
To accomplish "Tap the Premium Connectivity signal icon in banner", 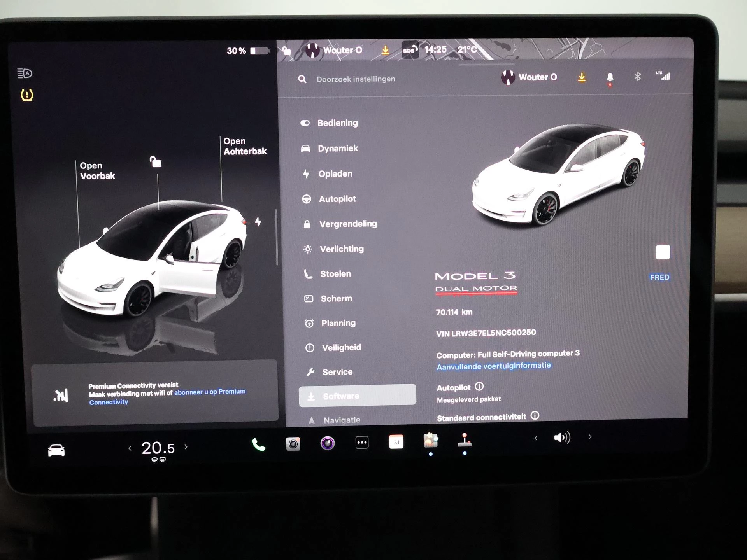I will [x=61, y=395].
